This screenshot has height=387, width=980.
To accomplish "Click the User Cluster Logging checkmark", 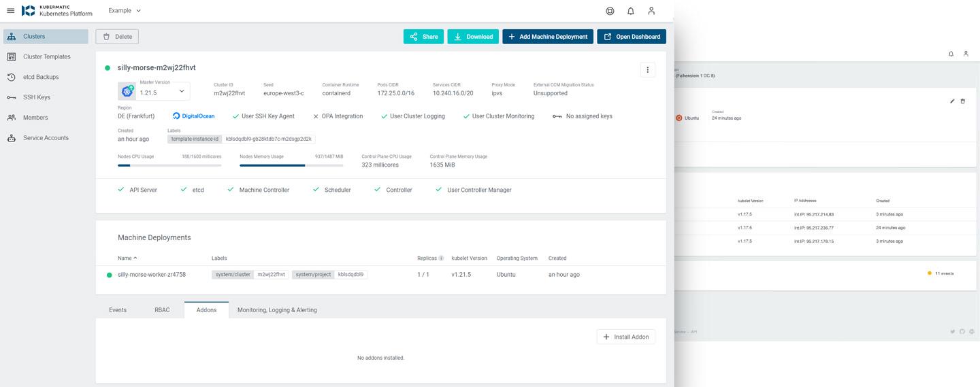I will pyautogui.click(x=384, y=116).
